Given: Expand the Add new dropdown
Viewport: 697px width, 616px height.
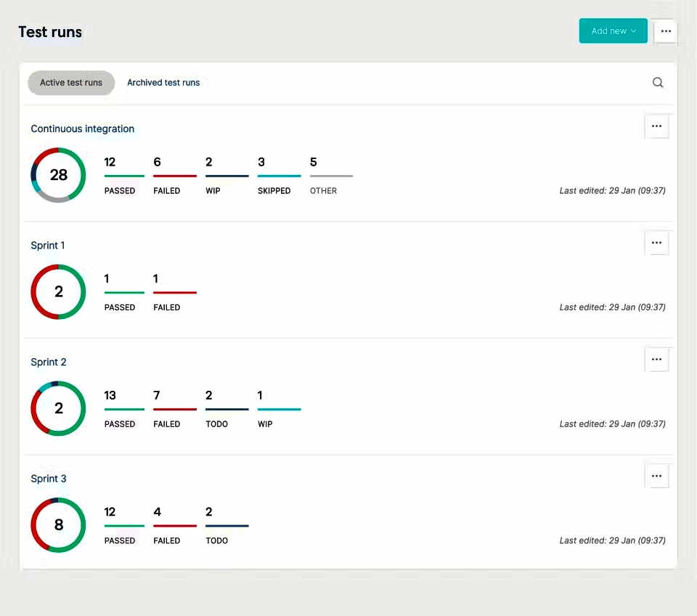Looking at the screenshot, I should coord(613,31).
